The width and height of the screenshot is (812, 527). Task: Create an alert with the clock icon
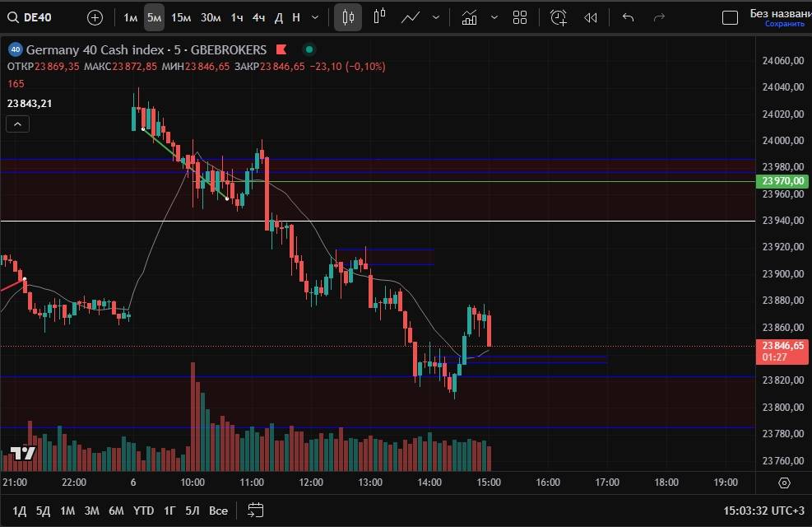(559, 17)
